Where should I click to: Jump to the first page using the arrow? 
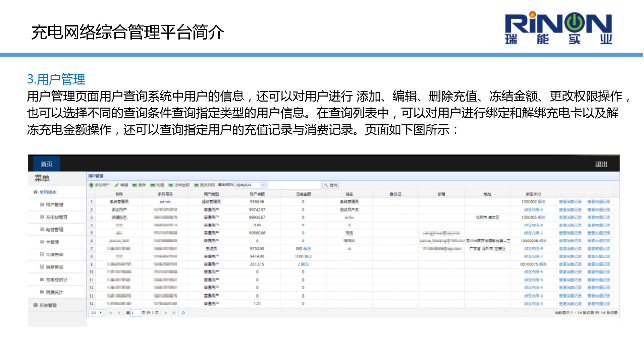pyautogui.click(x=111, y=313)
